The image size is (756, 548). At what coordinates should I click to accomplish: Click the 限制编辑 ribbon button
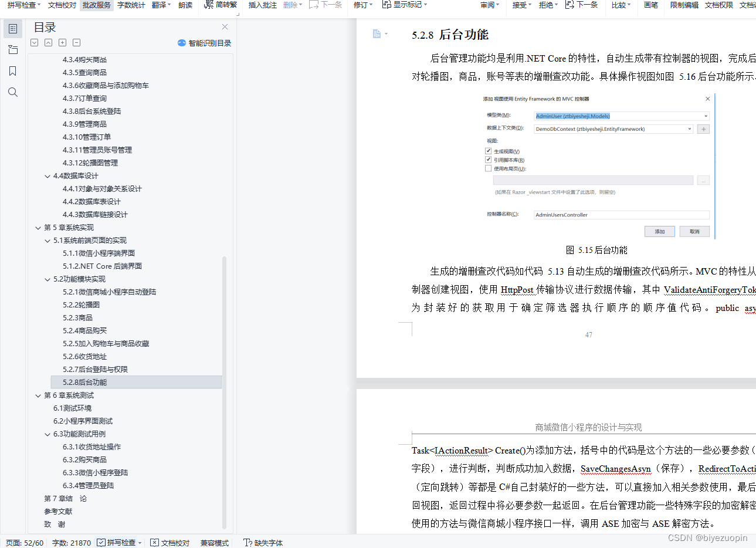[x=684, y=5]
